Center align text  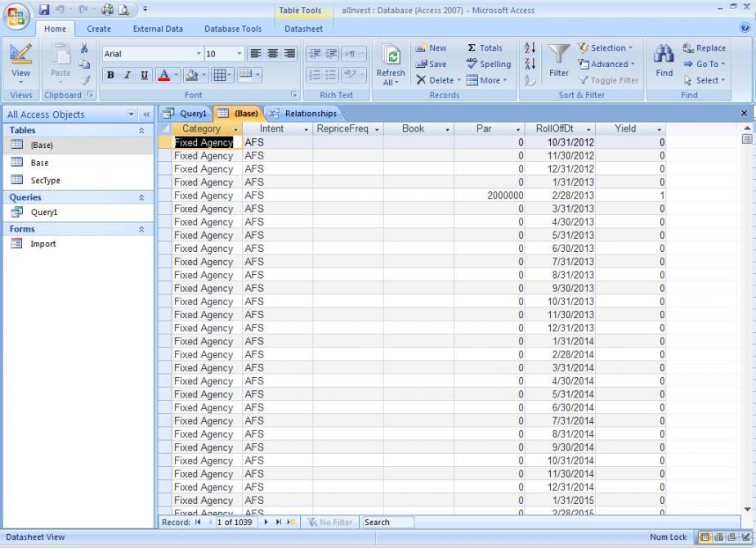coord(272,53)
